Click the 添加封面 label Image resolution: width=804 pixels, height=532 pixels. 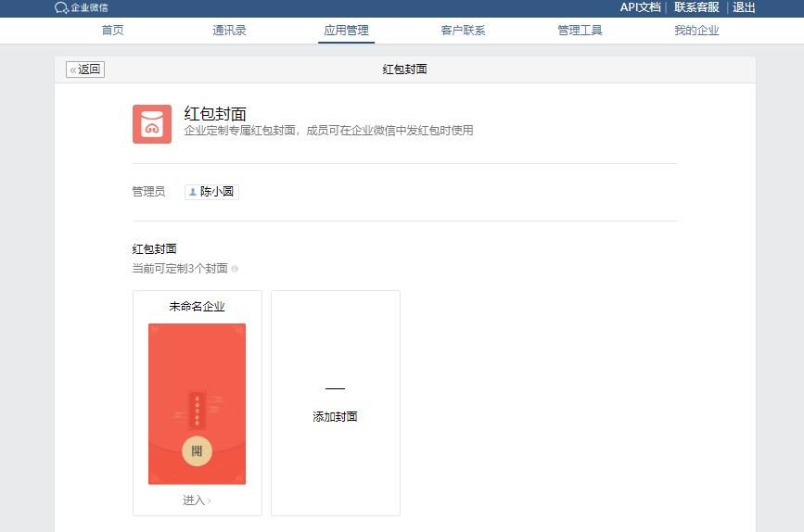[335, 417]
